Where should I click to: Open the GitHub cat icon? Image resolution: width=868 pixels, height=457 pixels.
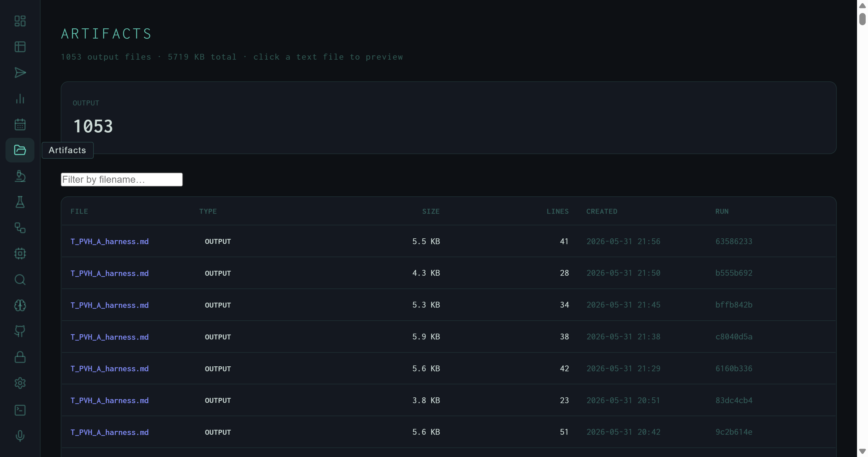coord(20,331)
